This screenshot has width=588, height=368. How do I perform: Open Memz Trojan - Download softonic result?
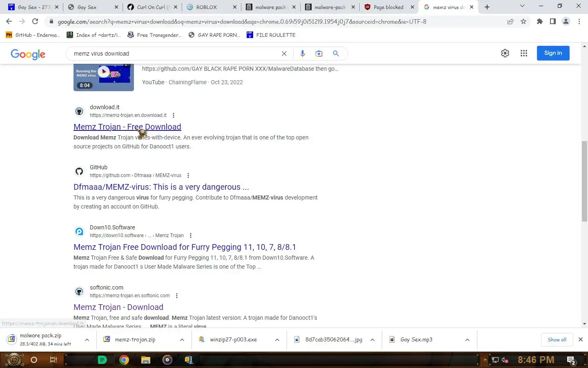point(118,307)
